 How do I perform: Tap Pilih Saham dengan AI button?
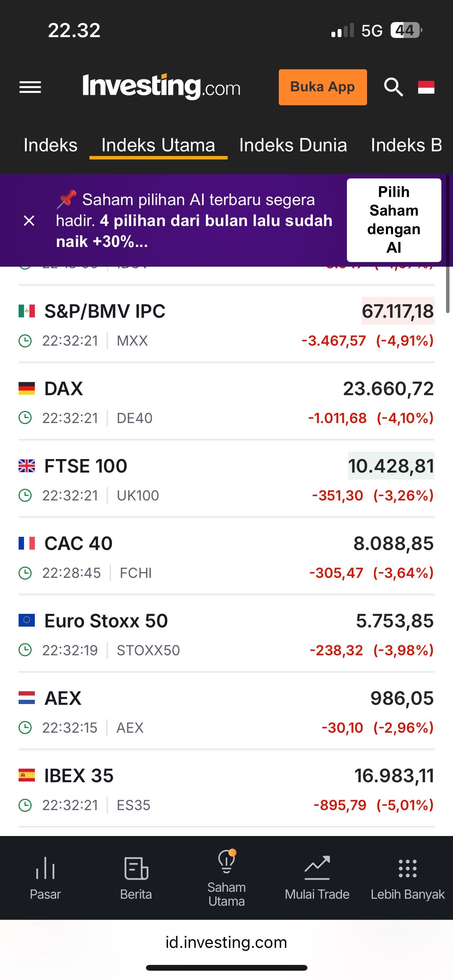(394, 220)
